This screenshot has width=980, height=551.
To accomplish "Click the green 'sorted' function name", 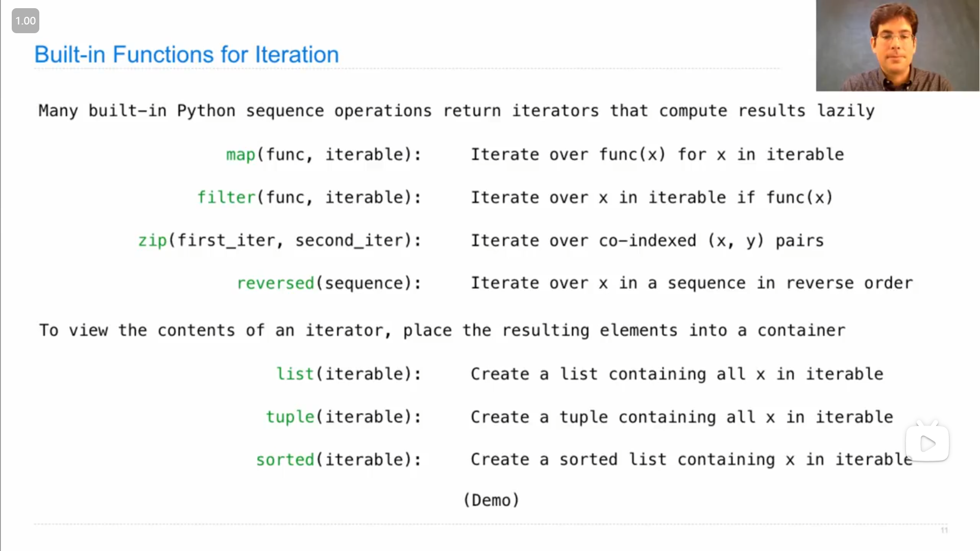I will point(285,459).
